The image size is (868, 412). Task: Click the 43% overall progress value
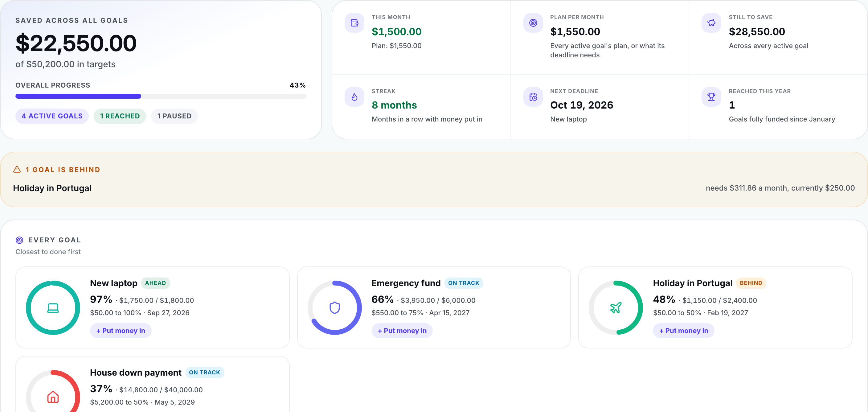coord(298,85)
